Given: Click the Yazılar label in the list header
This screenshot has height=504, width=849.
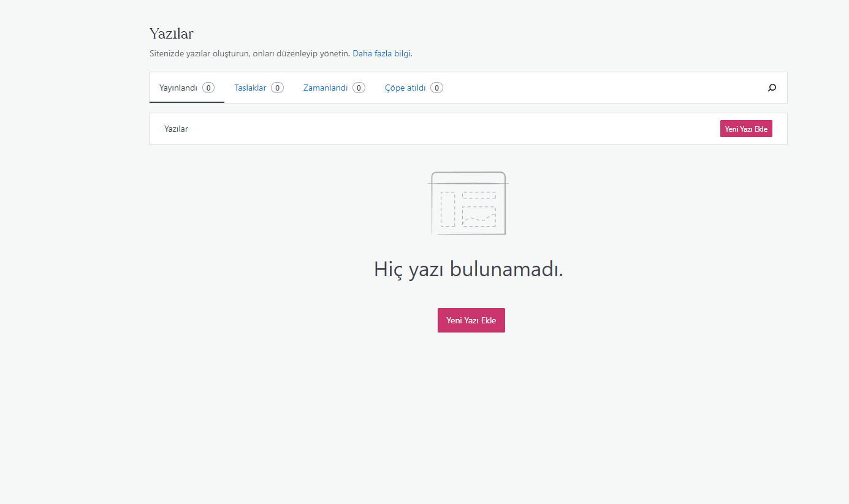Looking at the screenshot, I should click(176, 129).
